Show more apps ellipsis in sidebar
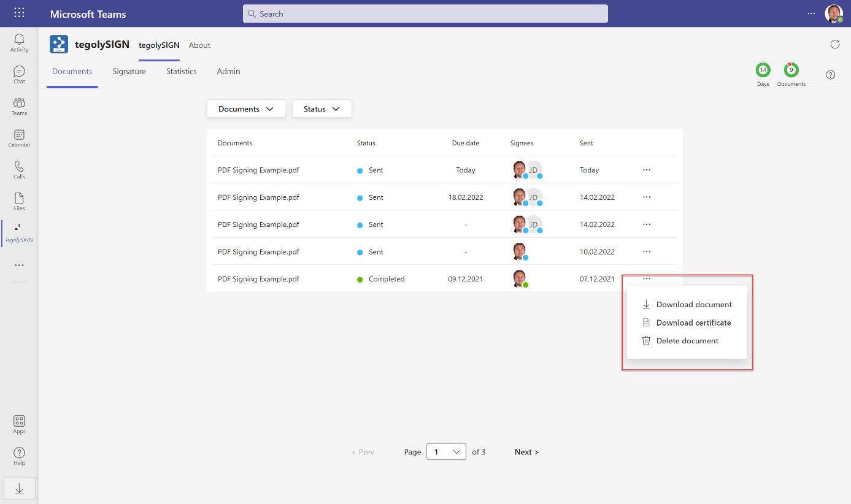Image resolution: width=851 pixels, height=504 pixels. (19, 265)
